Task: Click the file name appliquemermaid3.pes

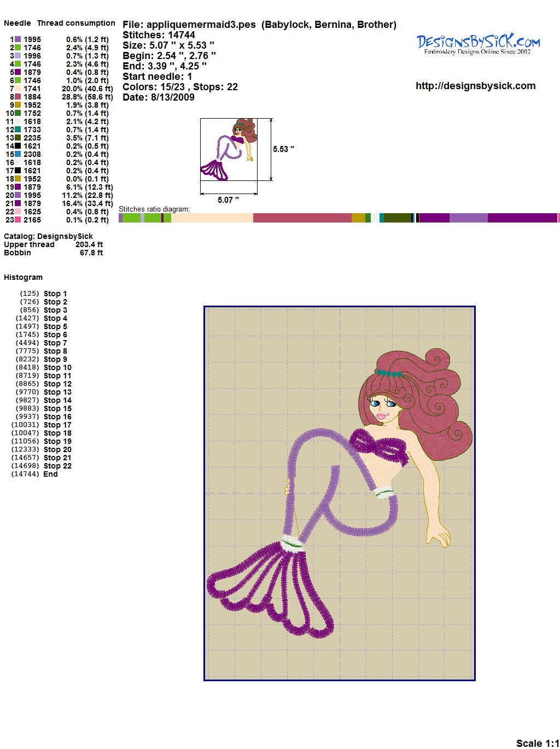Action: (x=201, y=25)
